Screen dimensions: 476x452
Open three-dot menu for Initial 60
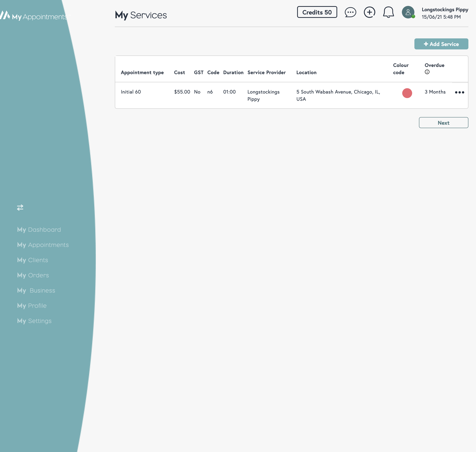[x=459, y=92]
